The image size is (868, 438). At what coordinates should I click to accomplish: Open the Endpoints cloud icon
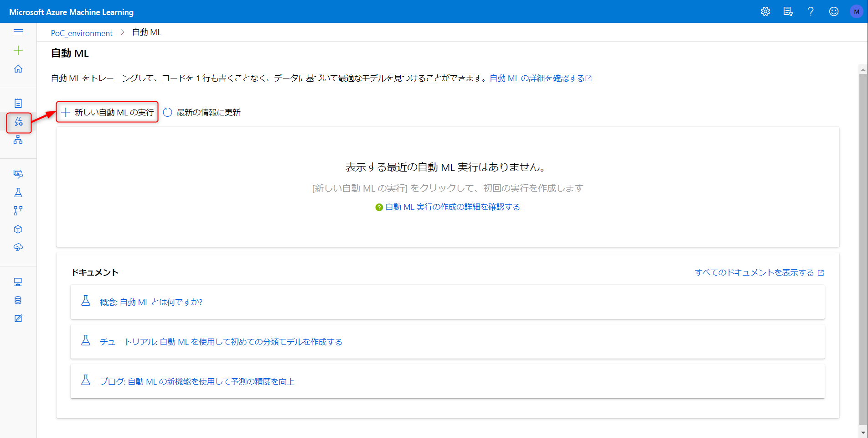(18, 247)
